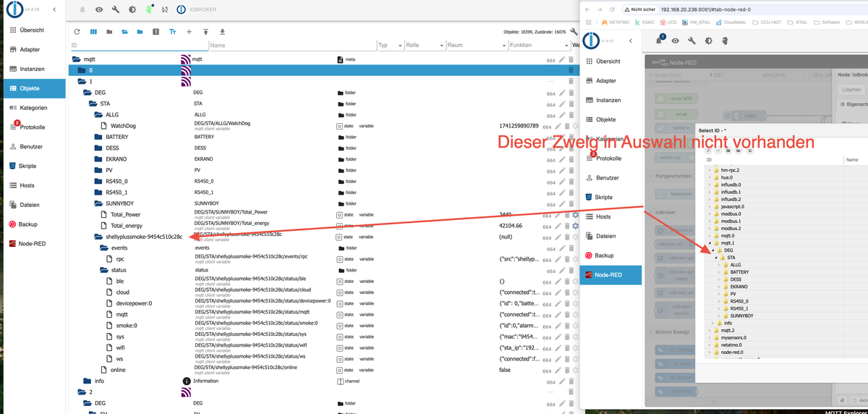The image size is (868, 414).
Task: Expand mqtt.2 in Select ID dialog
Action: coord(710,330)
